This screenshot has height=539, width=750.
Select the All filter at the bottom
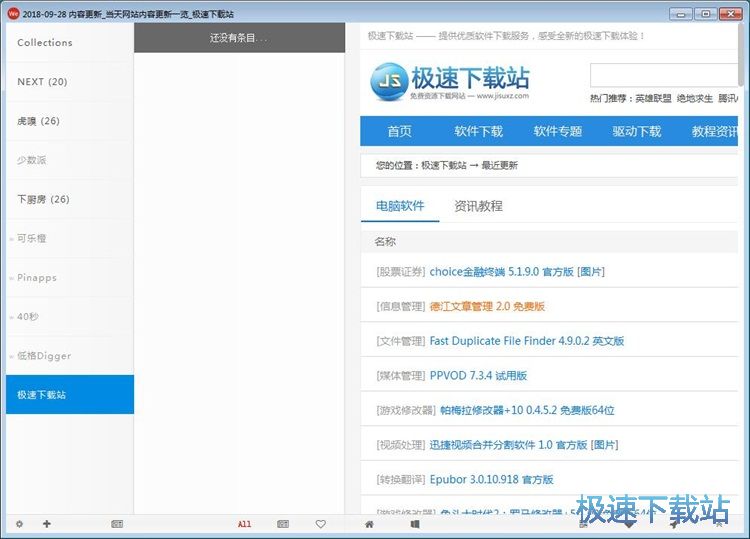(x=244, y=524)
